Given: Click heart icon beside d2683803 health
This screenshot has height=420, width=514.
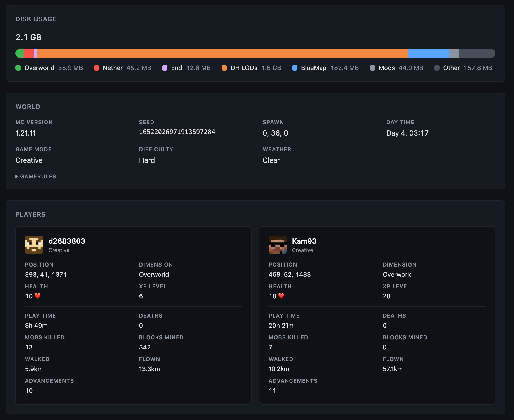Looking at the screenshot, I should click(x=38, y=296).
